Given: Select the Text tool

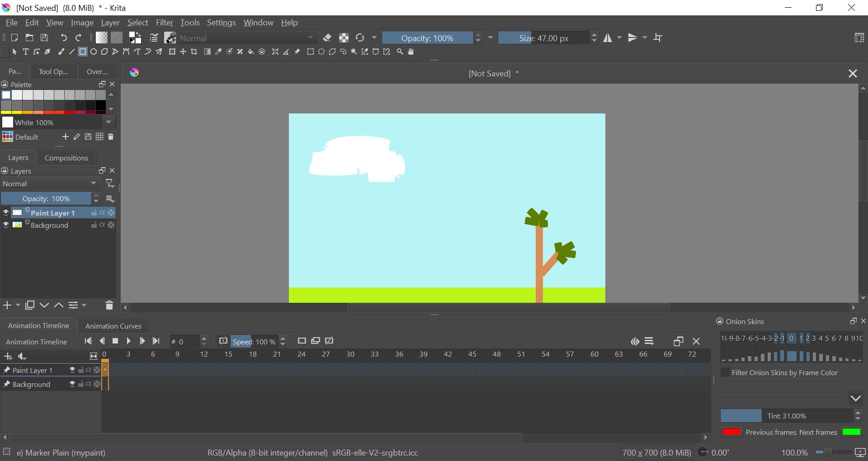Looking at the screenshot, I should (x=26, y=52).
